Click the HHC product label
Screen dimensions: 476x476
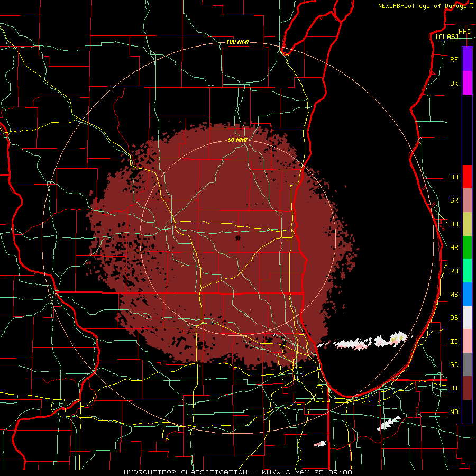point(465,32)
